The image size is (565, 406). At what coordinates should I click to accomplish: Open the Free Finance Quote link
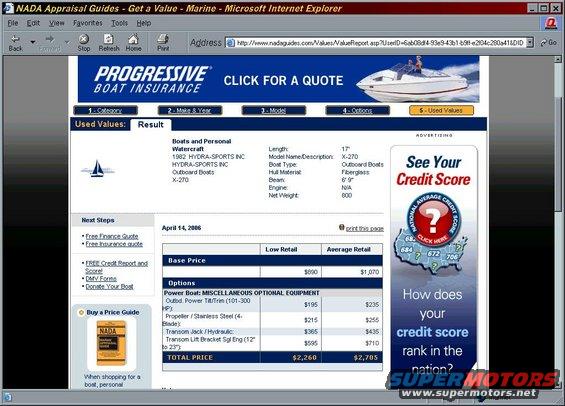click(x=112, y=236)
